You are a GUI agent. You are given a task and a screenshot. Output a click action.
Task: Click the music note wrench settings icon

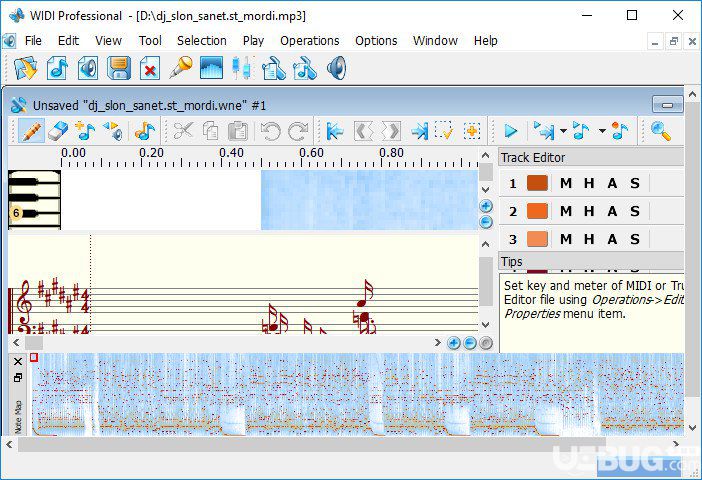[304, 68]
